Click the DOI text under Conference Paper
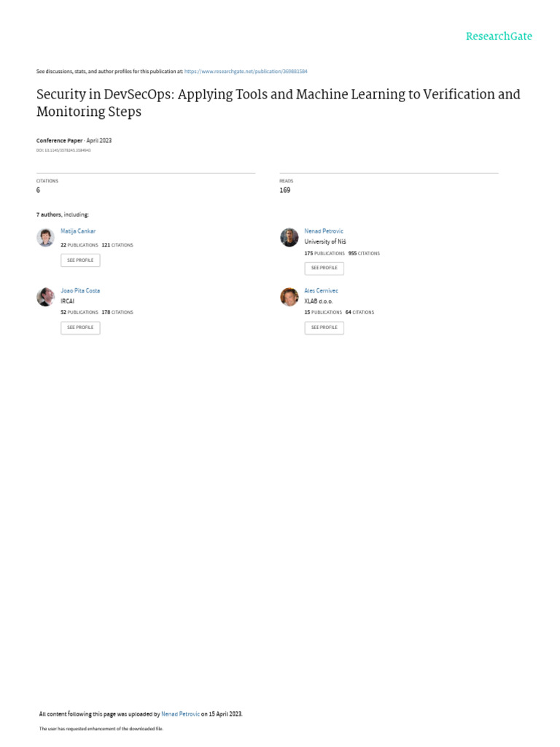Screen dimensions: 560x747 click(63, 150)
